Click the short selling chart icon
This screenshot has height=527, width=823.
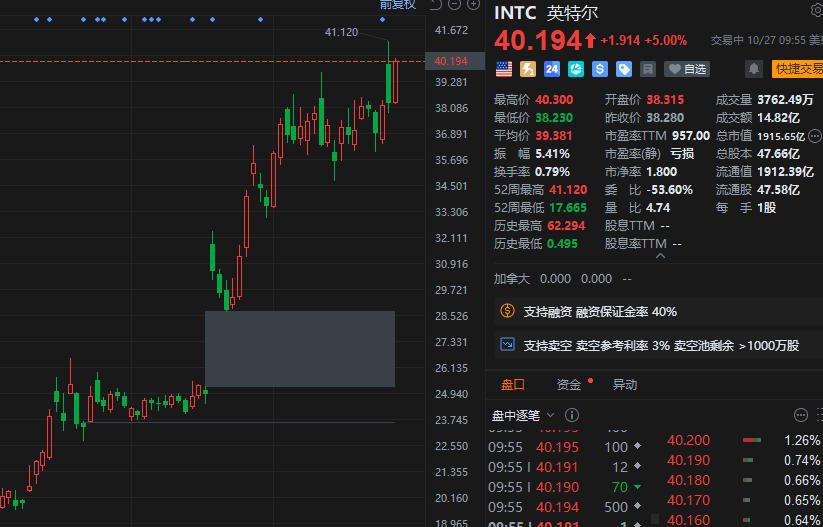[x=508, y=344]
